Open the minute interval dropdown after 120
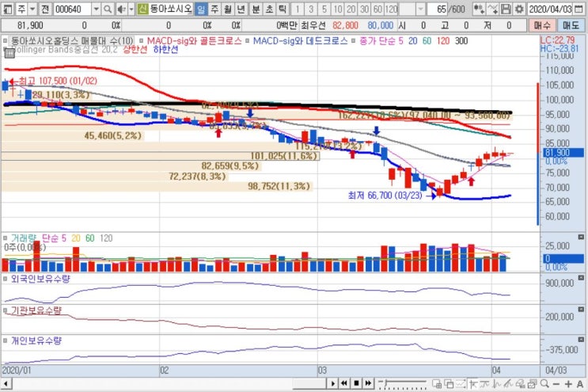Viewport: 588px width, 392px height. (421, 9)
